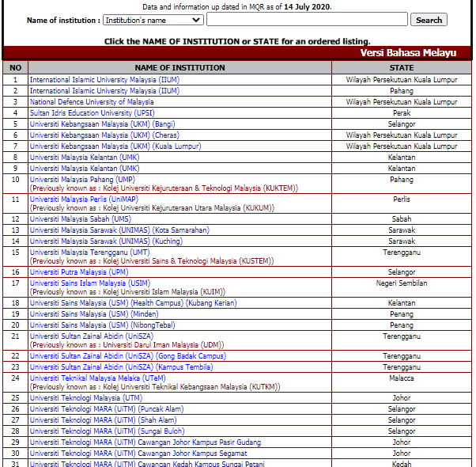Open UKM (Kuala Lumpur) link
476x467 pixels.
(x=115, y=146)
